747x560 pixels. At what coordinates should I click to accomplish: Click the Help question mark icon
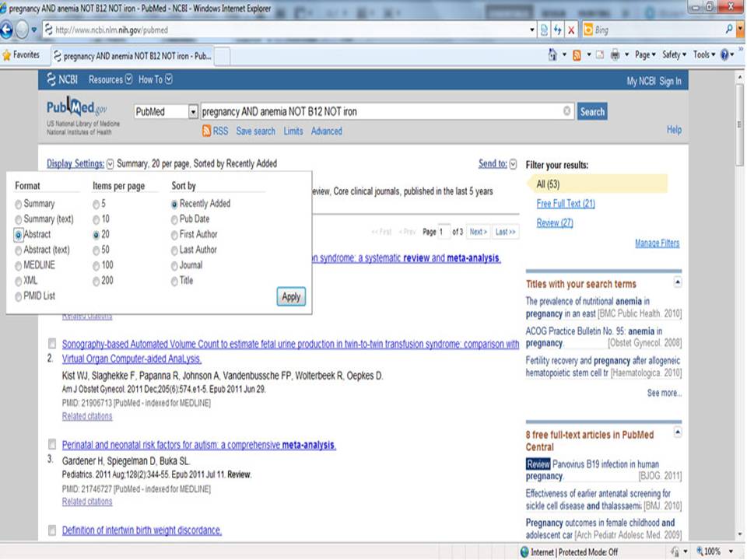tap(724, 55)
